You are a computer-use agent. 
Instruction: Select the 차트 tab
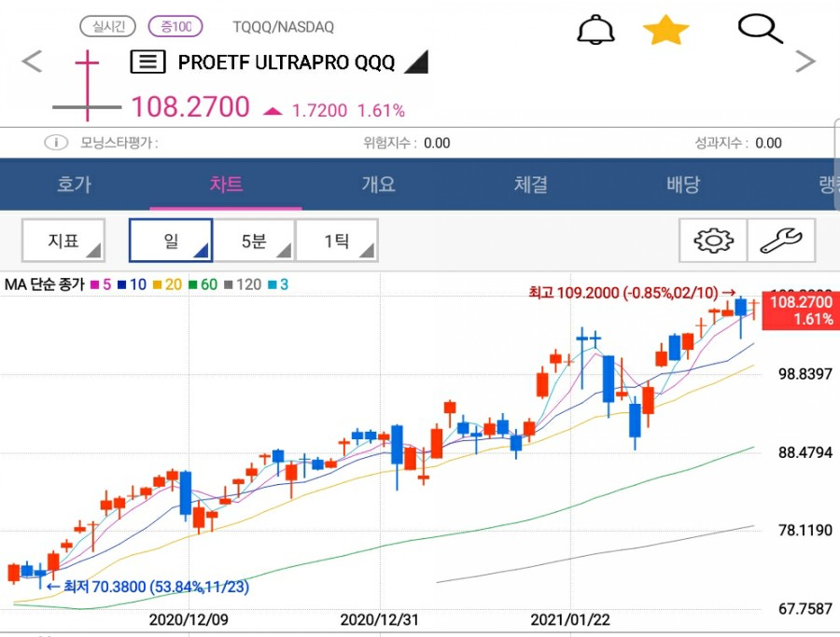coord(226,184)
